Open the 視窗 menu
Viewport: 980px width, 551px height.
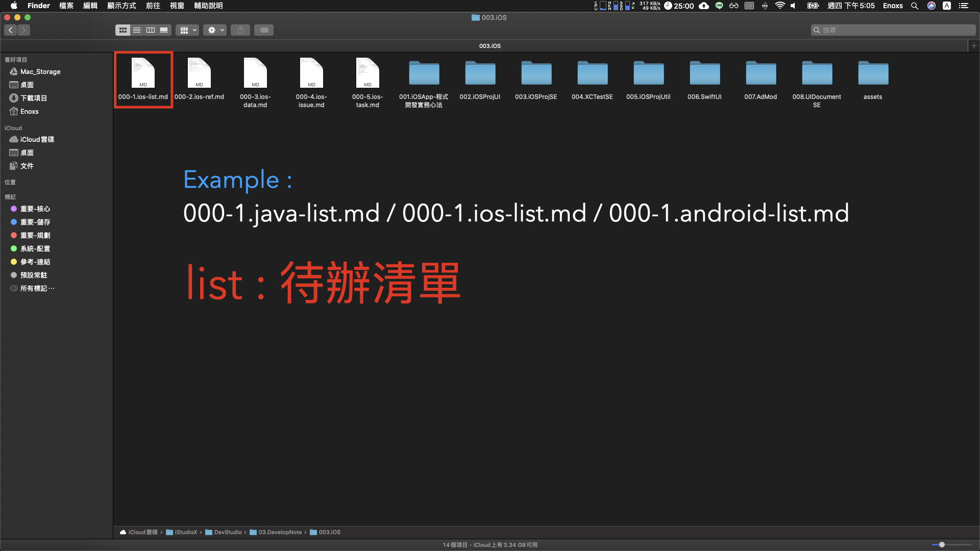177,6
